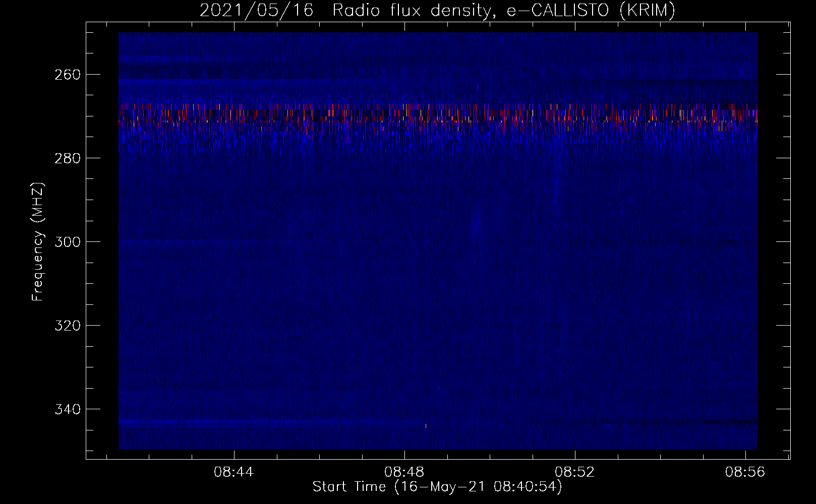Click the 'Start Time (16-May-21 08:40:54)' label
The height and width of the screenshot is (504, 816).
point(437,487)
